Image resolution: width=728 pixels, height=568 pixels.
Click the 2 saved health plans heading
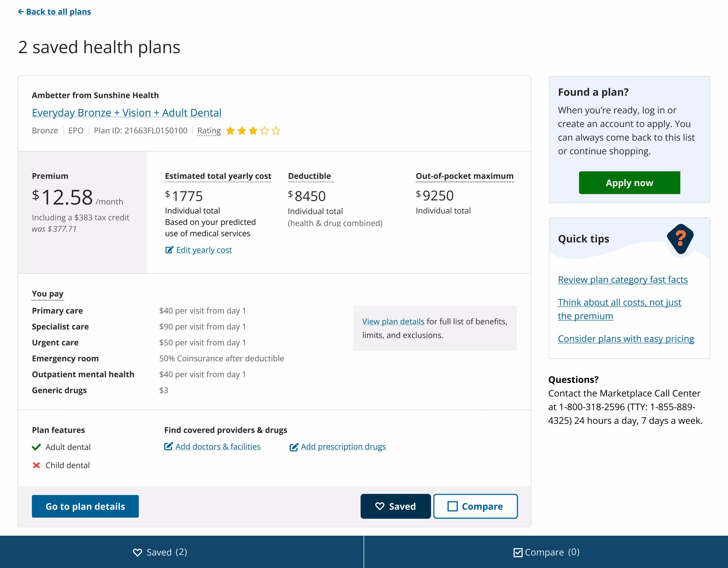[x=99, y=47]
